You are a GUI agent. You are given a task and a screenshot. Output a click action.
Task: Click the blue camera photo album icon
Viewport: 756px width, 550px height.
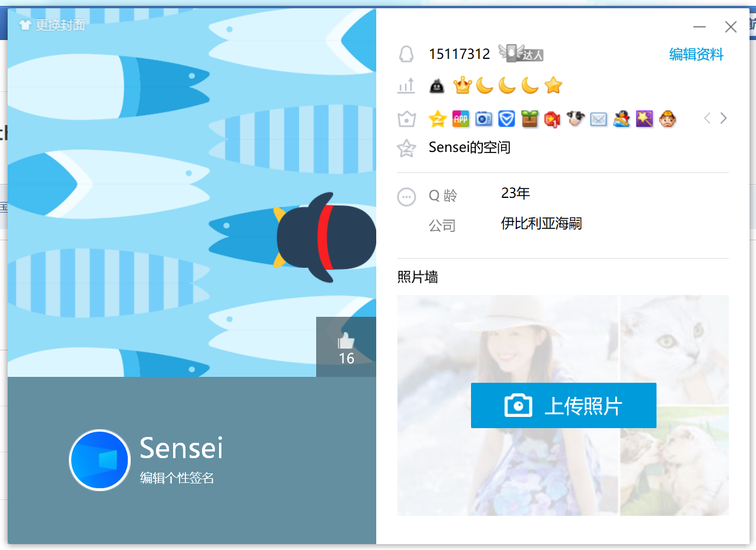click(x=483, y=118)
